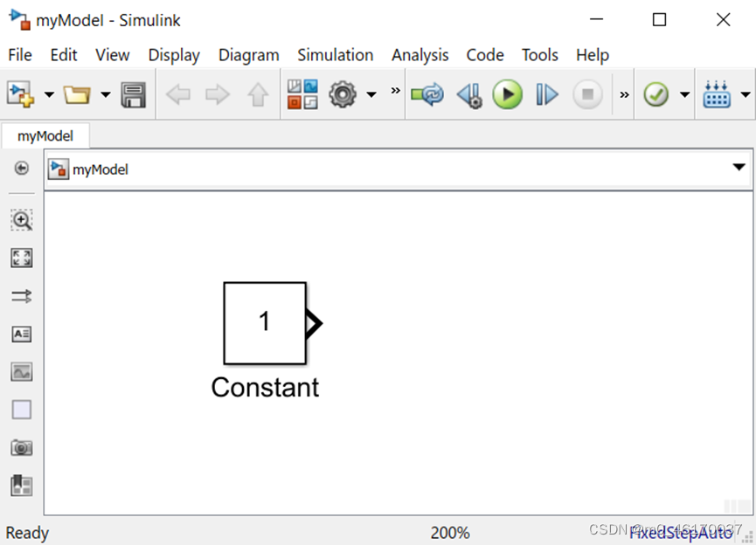Click the Ready status text
The height and width of the screenshot is (545, 756).
pyautogui.click(x=27, y=533)
